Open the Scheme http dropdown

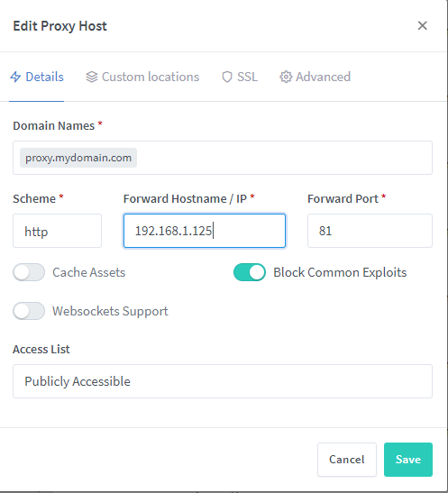coord(57,231)
